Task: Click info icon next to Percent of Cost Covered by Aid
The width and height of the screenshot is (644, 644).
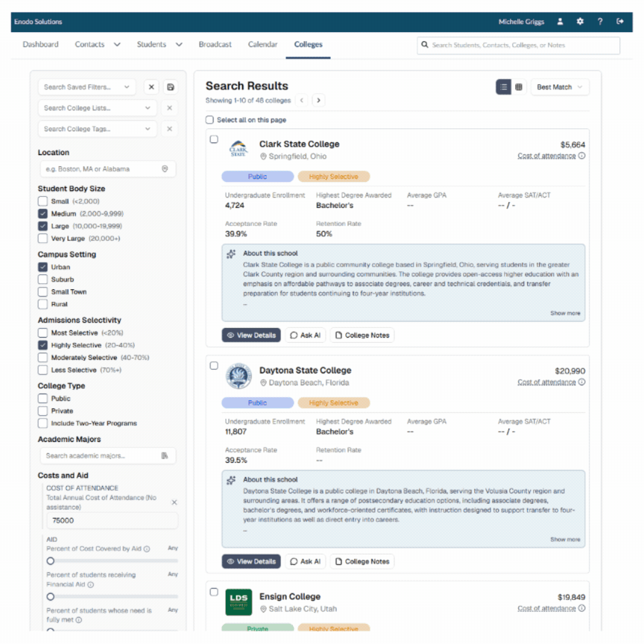Action: (147, 549)
